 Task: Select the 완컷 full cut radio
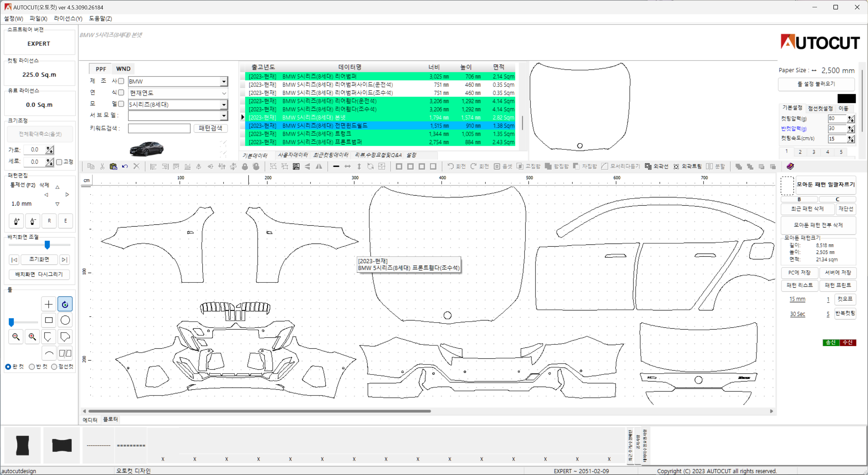pyautogui.click(x=8, y=367)
